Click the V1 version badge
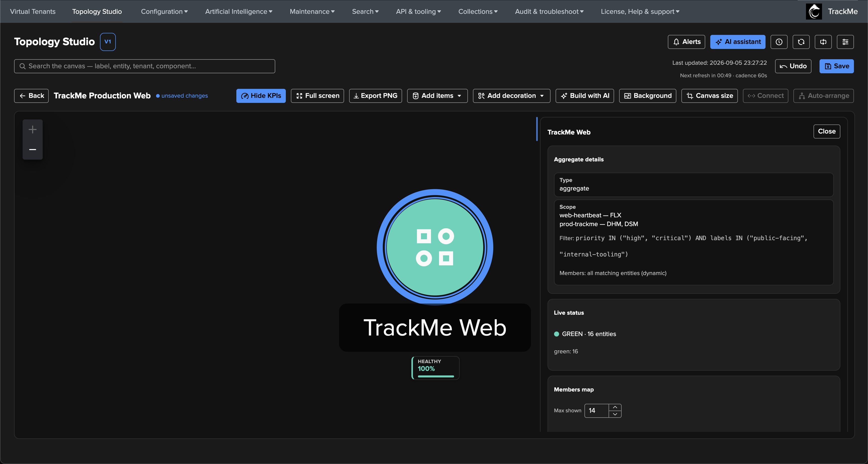868x464 pixels. (x=108, y=42)
